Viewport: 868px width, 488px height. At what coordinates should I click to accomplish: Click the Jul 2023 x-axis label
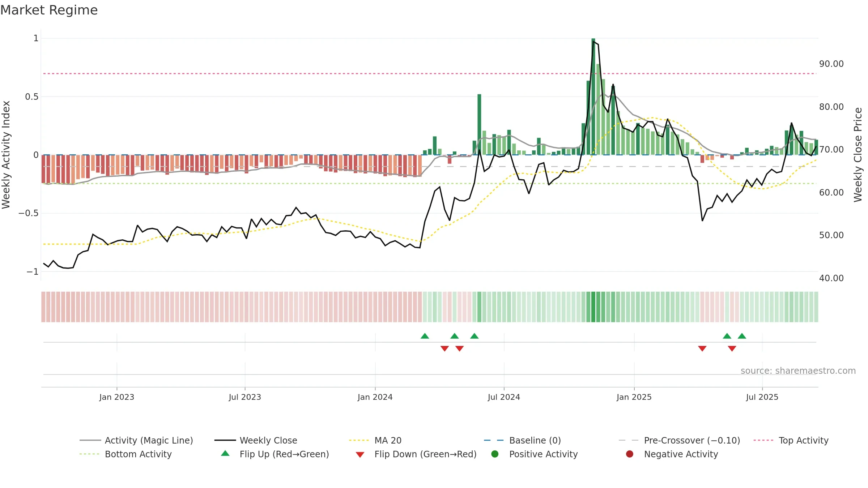click(245, 397)
